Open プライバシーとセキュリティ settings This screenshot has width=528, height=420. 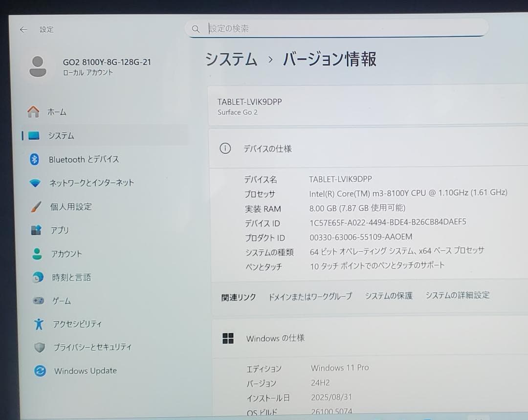(91, 347)
